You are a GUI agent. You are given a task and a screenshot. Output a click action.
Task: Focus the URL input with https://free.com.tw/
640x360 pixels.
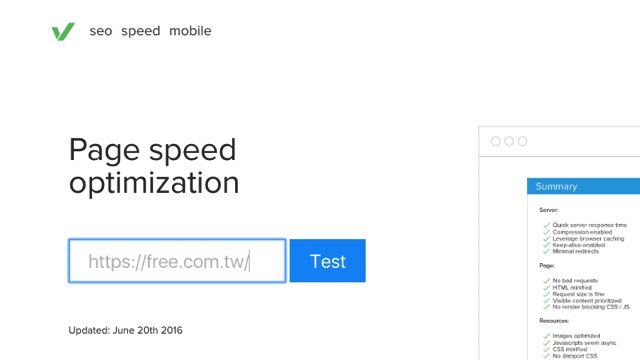click(177, 261)
